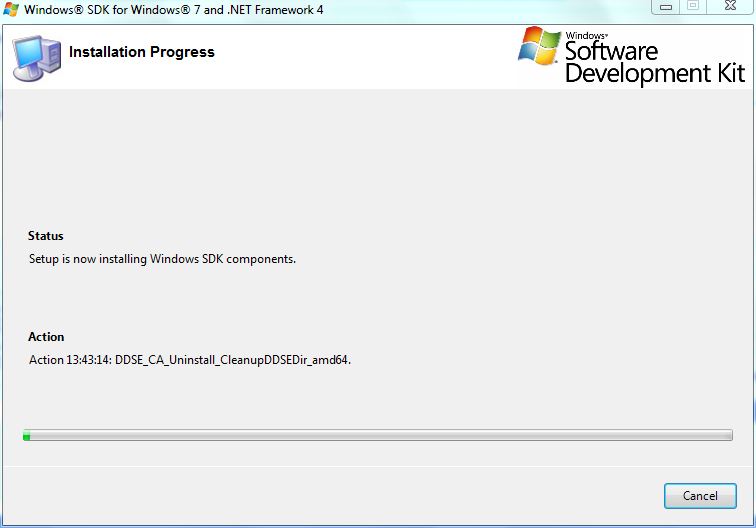Click the computer setup icon beside Installation Progress
This screenshot has height=528, width=756.
[x=37, y=58]
